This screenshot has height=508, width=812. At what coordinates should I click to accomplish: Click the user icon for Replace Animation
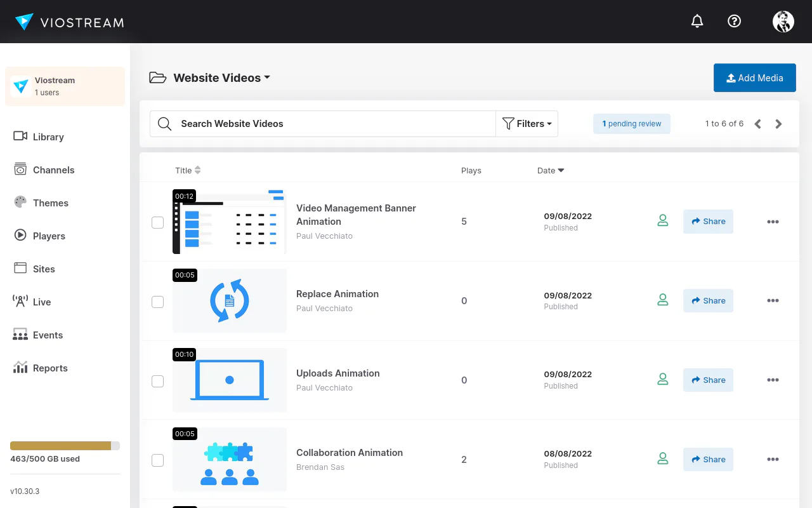click(x=663, y=300)
